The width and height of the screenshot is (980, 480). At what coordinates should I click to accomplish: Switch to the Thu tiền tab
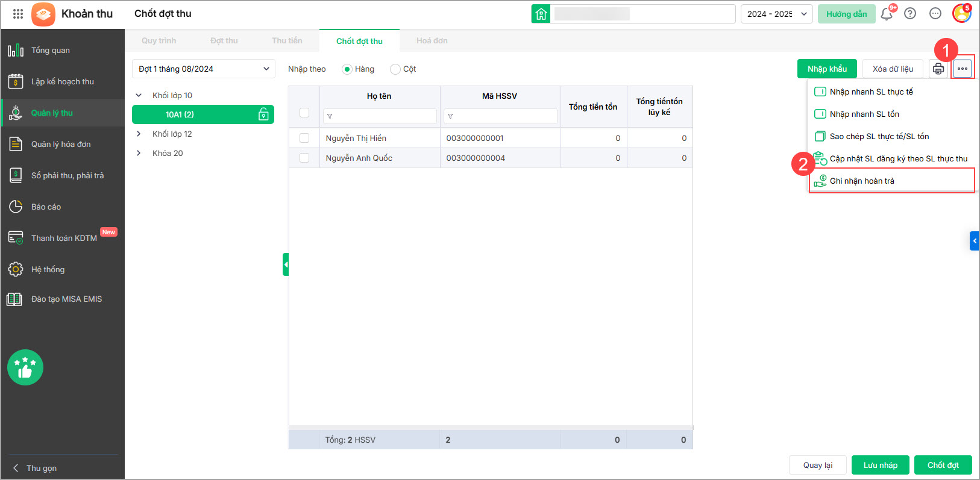(x=287, y=41)
